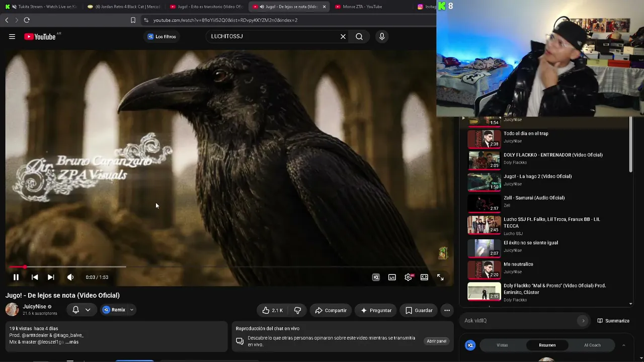This screenshot has height=362, width=644.
Task: Open the live chat replay with Abrir panel
Action: (436, 341)
